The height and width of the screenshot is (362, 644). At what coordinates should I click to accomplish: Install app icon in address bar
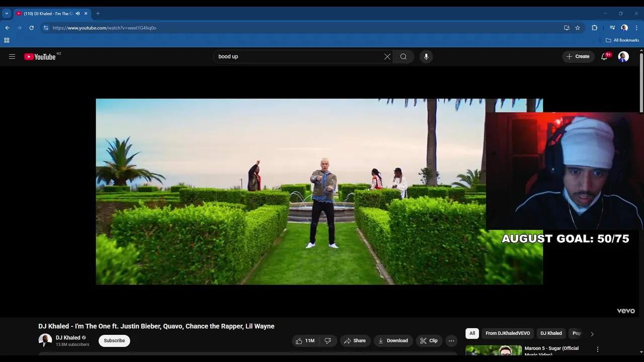[567, 28]
